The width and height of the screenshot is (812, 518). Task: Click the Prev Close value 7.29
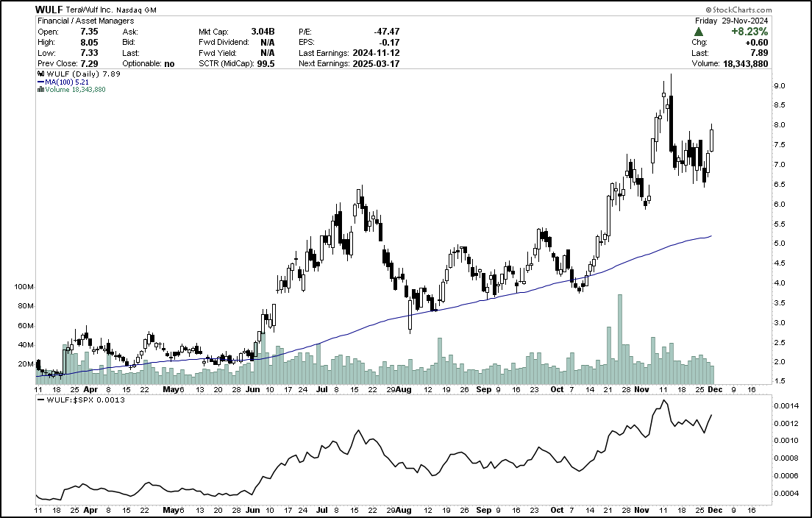(89, 64)
